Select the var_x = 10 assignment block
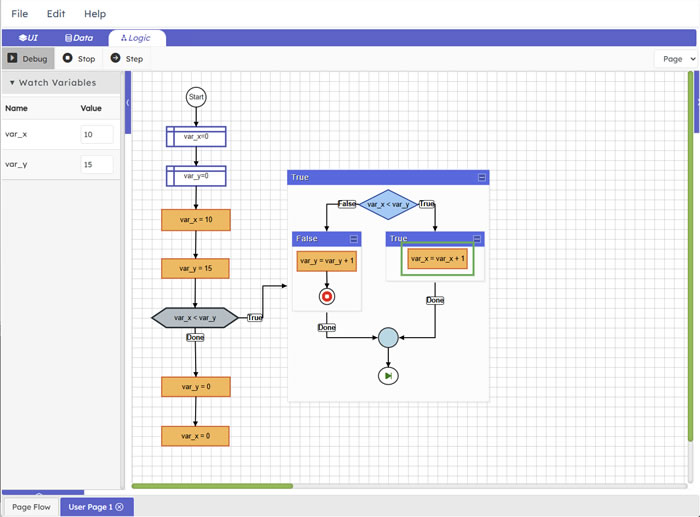The height and width of the screenshot is (517, 700). [x=196, y=220]
